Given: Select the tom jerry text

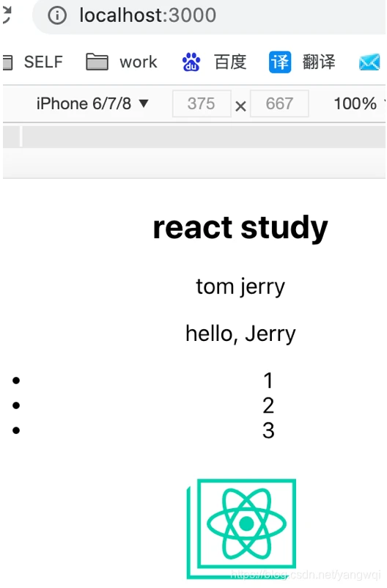Looking at the screenshot, I should point(240,287).
